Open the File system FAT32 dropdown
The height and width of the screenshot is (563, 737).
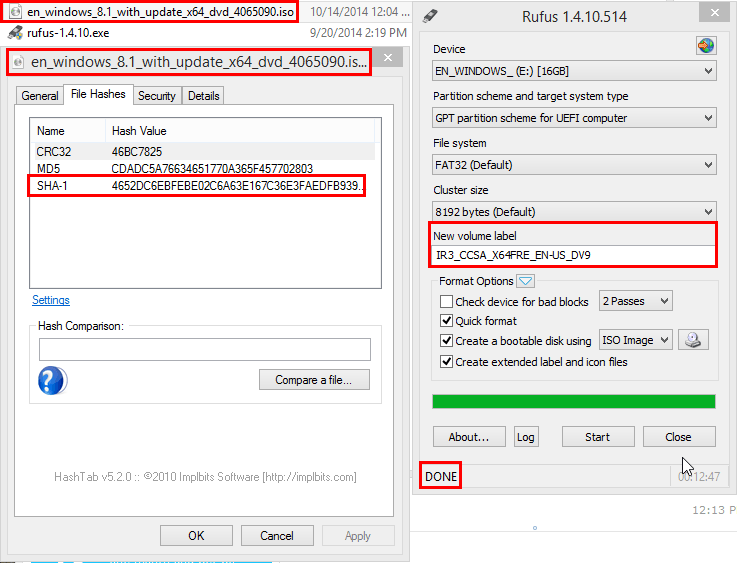[574, 165]
